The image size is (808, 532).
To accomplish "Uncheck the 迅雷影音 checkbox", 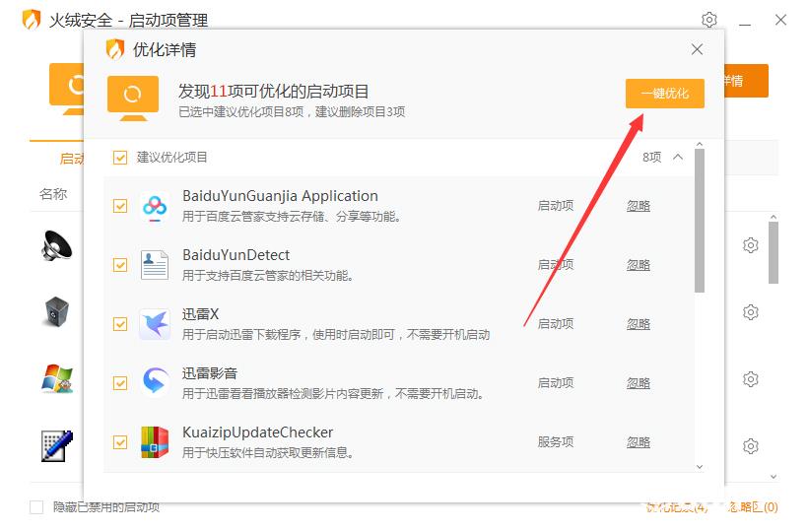I will pyautogui.click(x=120, y=383).
